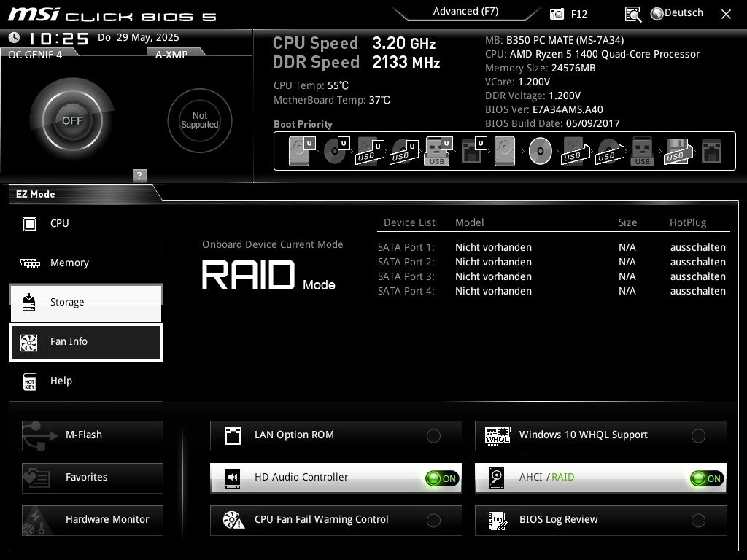
Task: Open the CPU section in EZ Mode
Action: coord(86,224)
